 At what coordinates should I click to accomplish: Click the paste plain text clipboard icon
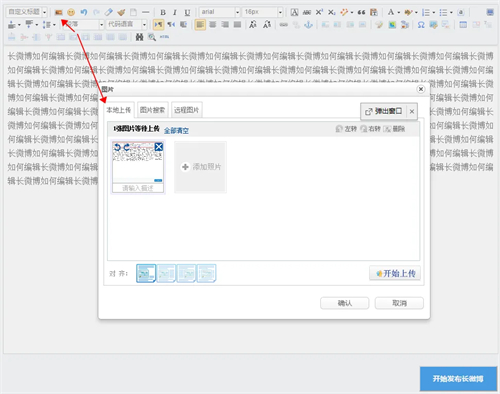(x=374, y=12)
